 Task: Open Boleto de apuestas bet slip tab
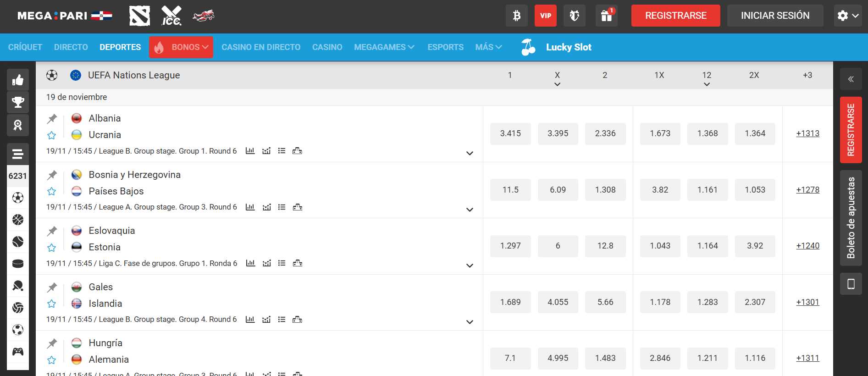coord(851,218)
